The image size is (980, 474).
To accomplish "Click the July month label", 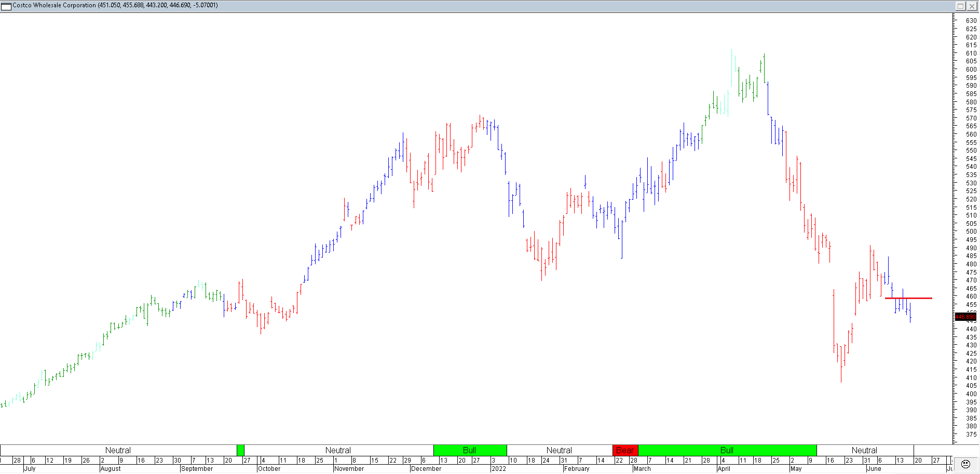I will [x=30, y=468].
